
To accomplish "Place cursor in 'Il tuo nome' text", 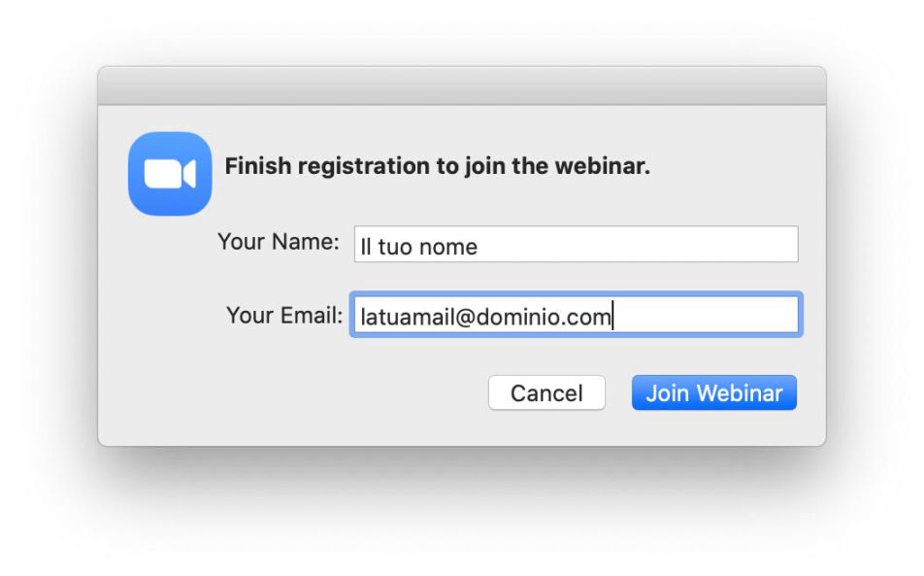I will click(x=418, y=247).
